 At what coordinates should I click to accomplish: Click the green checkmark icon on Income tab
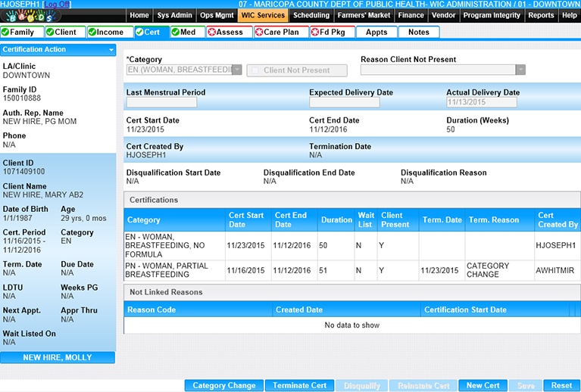point(92,33)
